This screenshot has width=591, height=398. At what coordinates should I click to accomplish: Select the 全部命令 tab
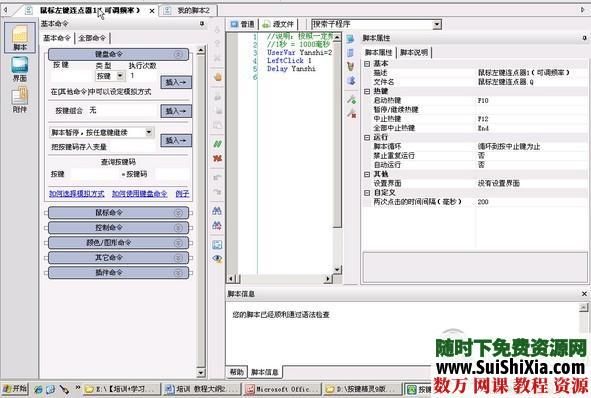click(92, 38)
